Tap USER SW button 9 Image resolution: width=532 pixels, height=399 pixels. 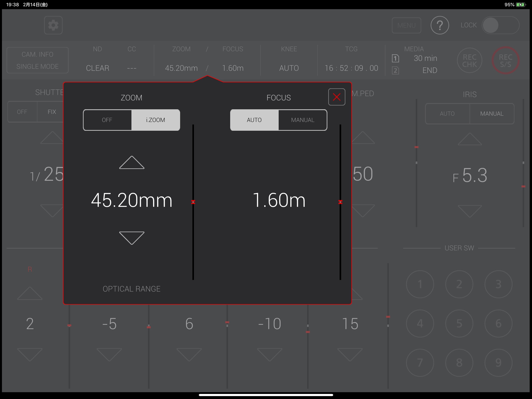(498, 363)
